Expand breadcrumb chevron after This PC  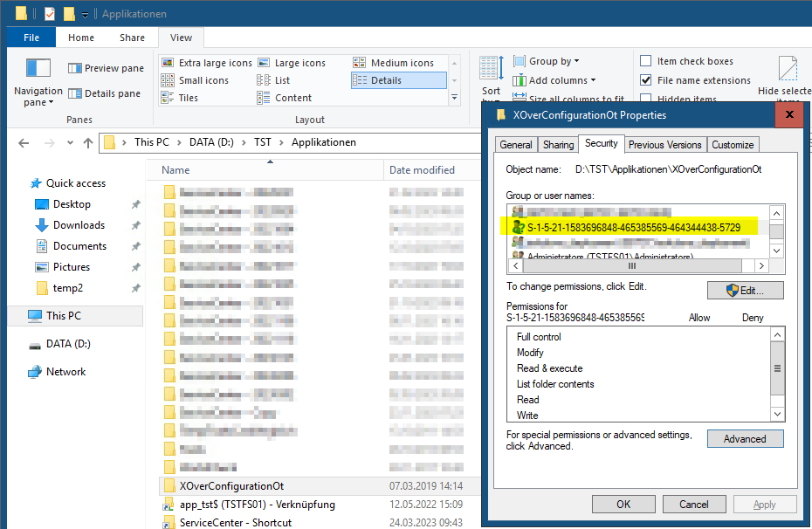179,143
